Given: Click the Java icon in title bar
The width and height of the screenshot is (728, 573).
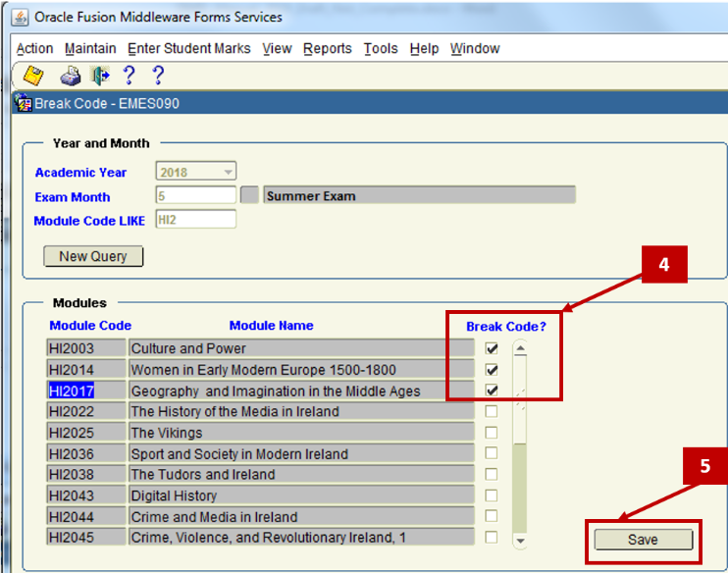Looking at the screenshot, I should coord(19,17).
